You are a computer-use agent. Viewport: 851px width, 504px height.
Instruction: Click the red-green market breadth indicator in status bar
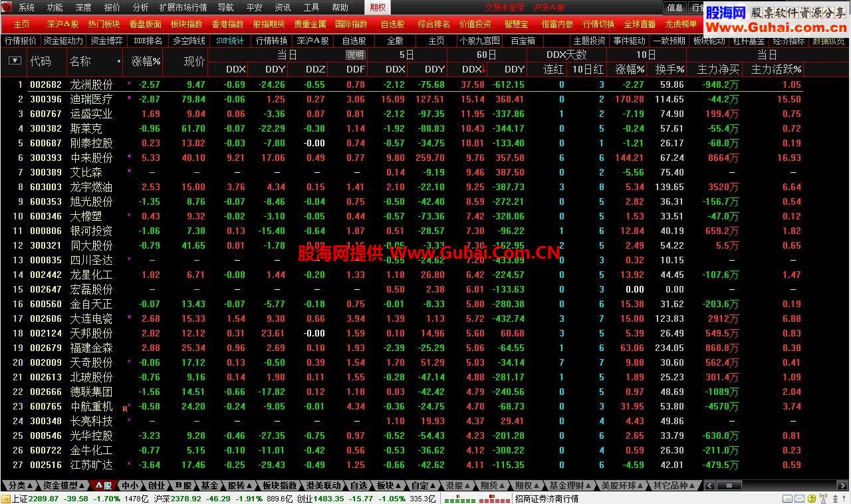(476, 499)
